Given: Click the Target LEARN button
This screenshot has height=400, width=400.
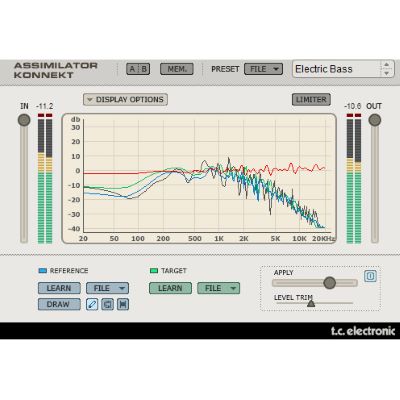Looking at the screenshot, I should (x=170, y=288).
